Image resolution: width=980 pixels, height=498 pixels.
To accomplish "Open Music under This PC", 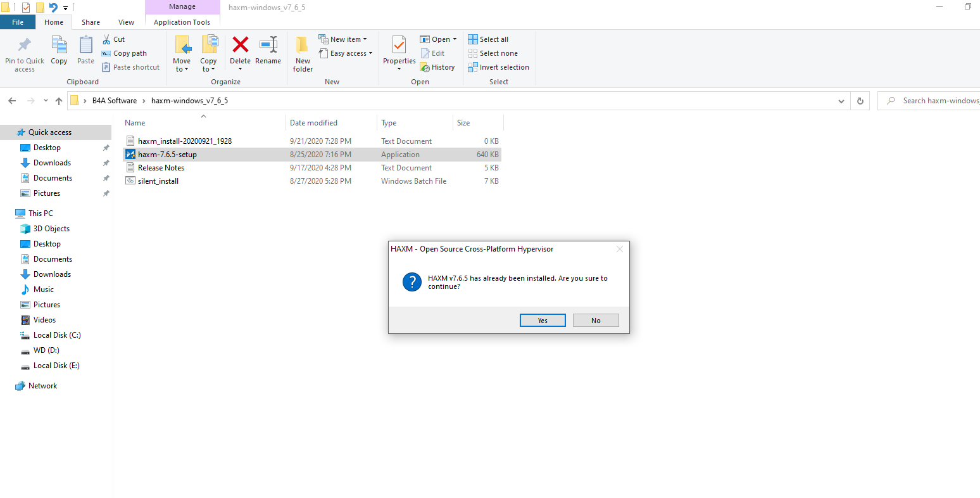I will 44,290.
